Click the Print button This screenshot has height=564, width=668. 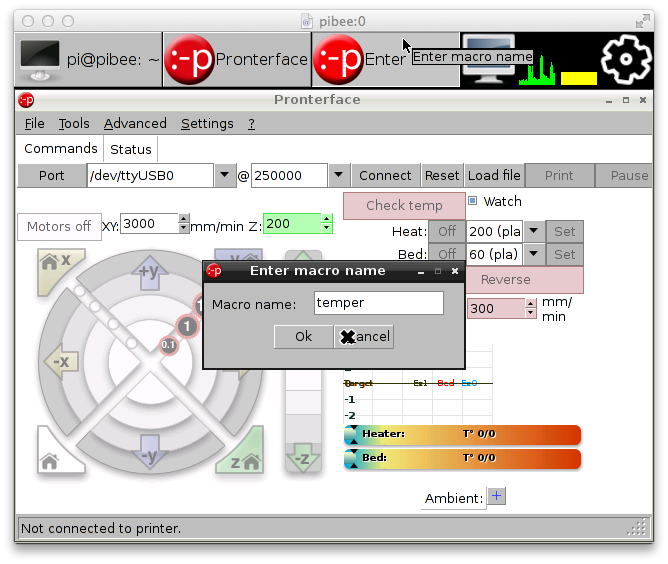(x=559, y=176)
